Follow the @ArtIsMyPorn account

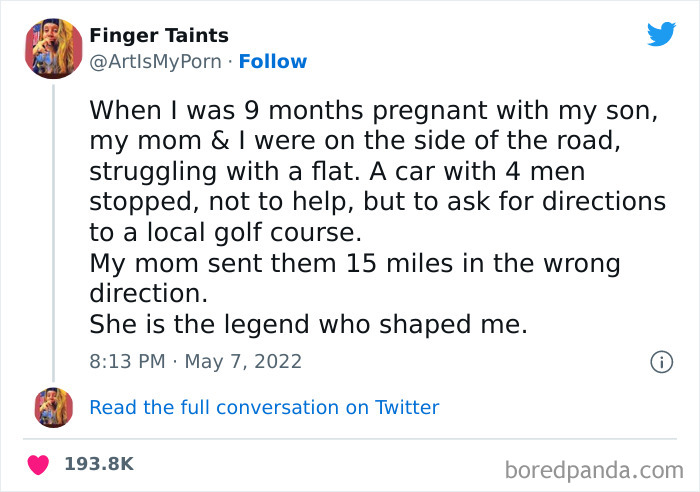coord(273,62)
